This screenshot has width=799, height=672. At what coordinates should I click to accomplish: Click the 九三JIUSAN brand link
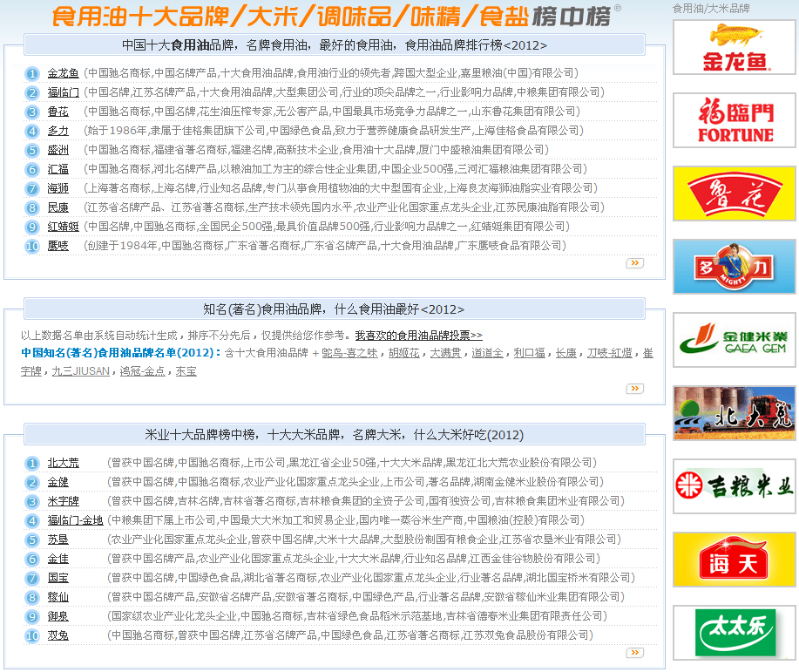pos(80,371)
